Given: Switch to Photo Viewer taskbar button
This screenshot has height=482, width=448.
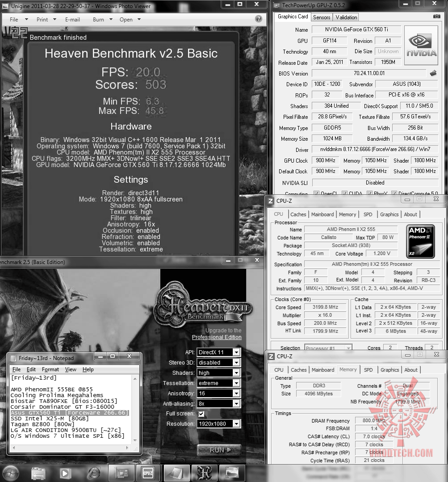Looking at the screenshot, I should (232, 473).
